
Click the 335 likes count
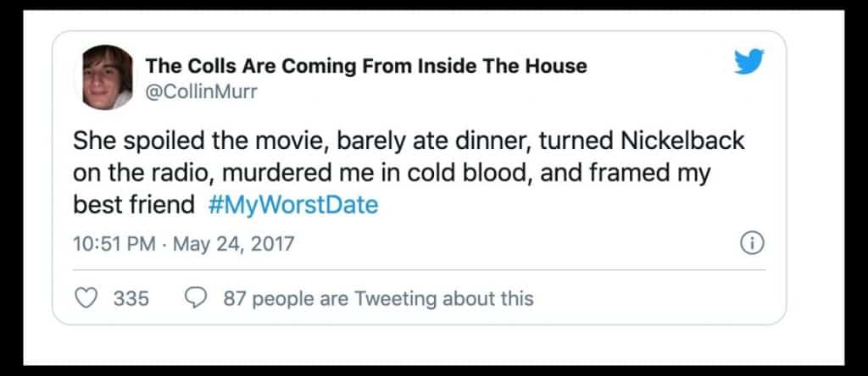click(131, 298)
